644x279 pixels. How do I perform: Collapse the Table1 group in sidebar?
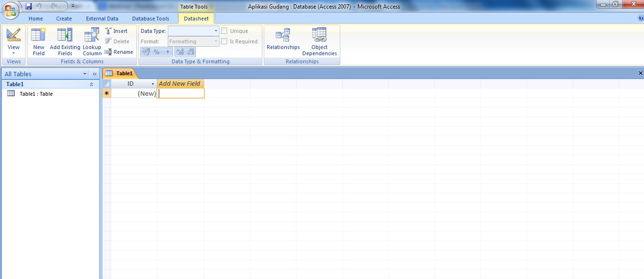coord(92,84)
